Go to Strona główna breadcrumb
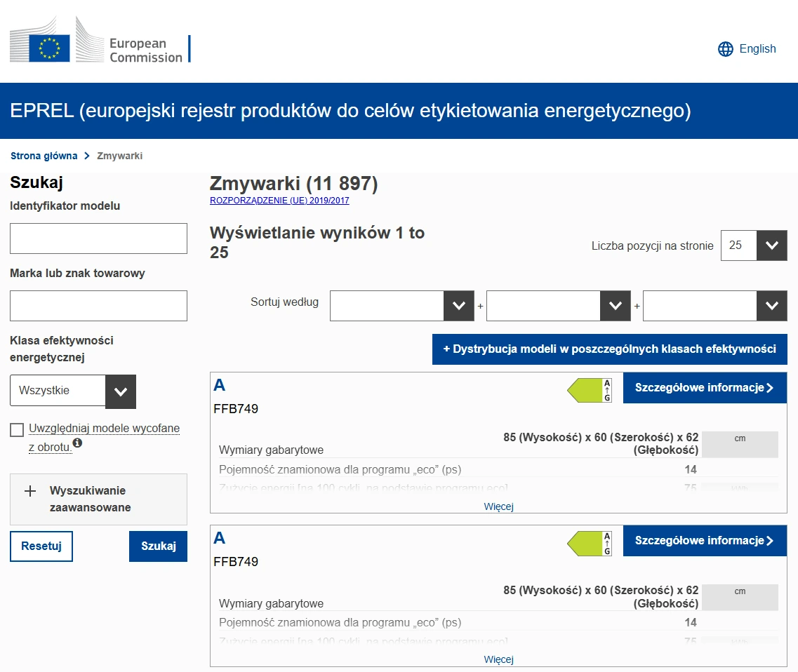The image size is (798, 672). pyautogui.click(x=44, y=156)
